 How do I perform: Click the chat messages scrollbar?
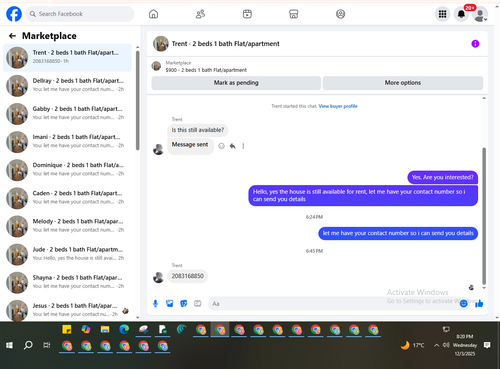coord(484,216)
